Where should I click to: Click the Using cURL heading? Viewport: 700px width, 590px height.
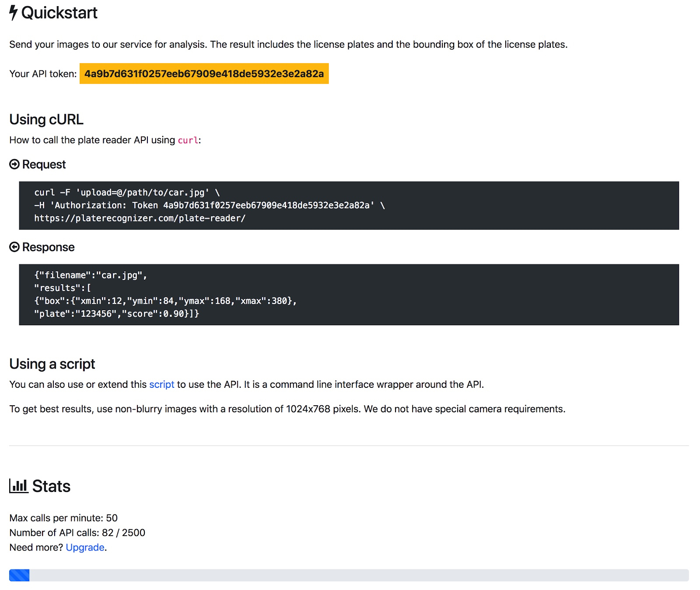point(46,119)
